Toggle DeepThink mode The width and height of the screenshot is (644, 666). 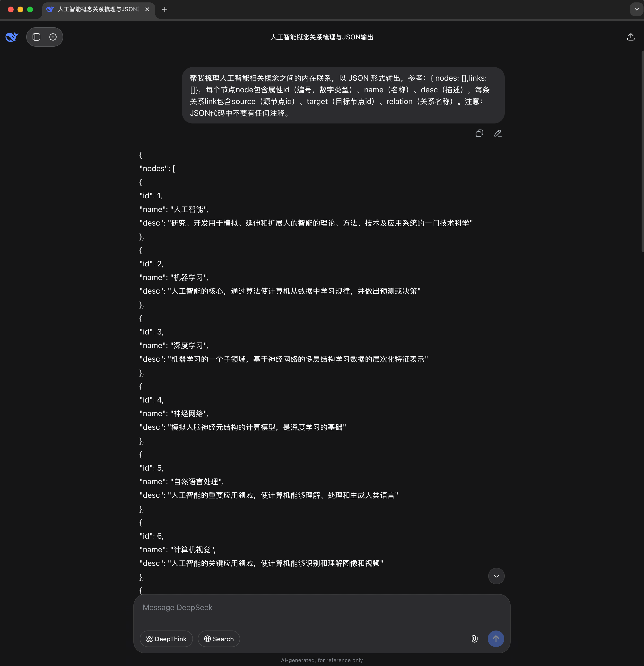point(166,639)
